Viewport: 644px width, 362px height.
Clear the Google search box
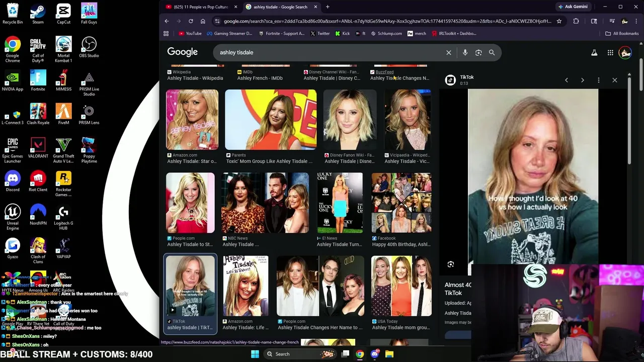click(x=449, y=52)
